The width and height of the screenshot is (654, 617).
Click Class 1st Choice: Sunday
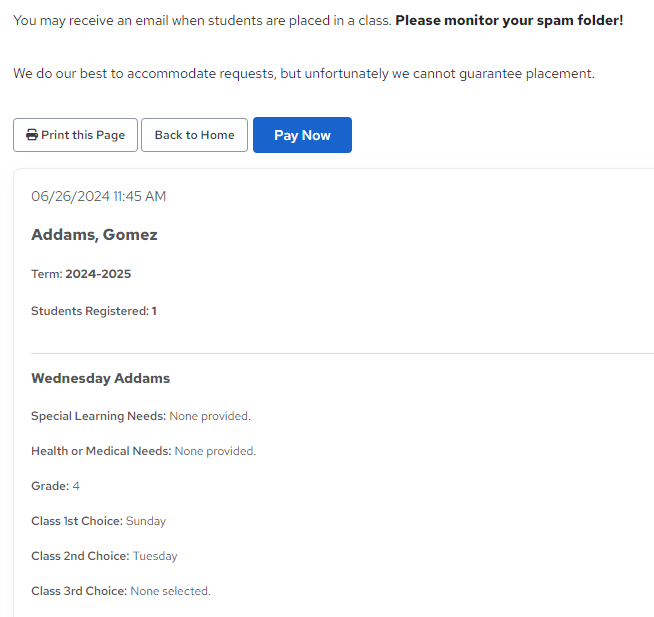[98, 521]
